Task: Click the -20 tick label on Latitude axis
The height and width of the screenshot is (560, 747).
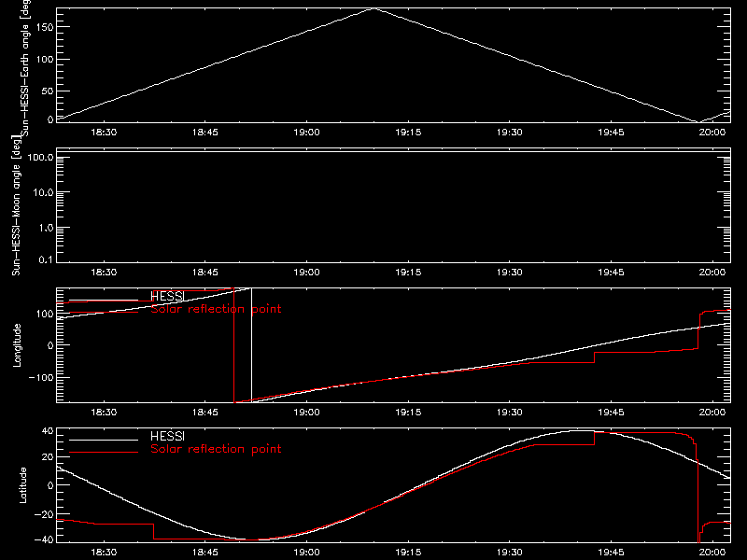Action: (x=44, y=514)
